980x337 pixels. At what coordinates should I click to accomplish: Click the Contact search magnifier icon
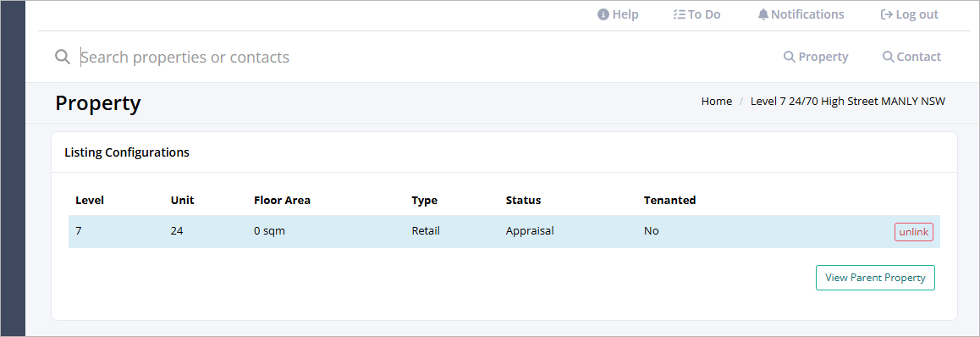[x=888, y=57]
